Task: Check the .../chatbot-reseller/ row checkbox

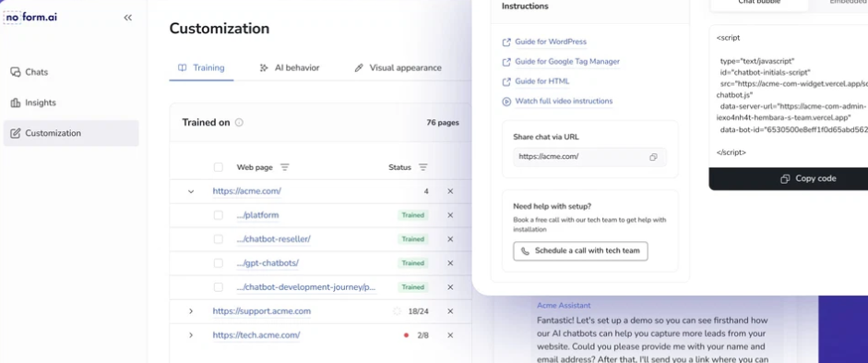Action: pos(218,239)
